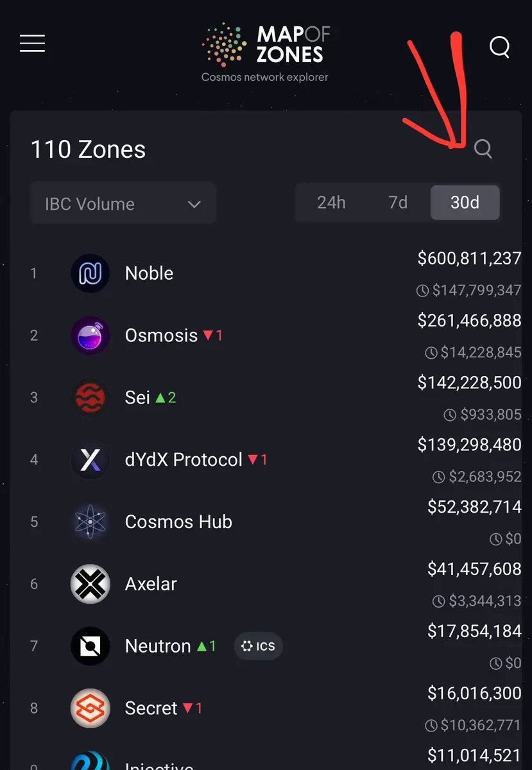532x770 pixels.
Task: Expand the IBC Volume dropdown
Action: click(123, 203)
